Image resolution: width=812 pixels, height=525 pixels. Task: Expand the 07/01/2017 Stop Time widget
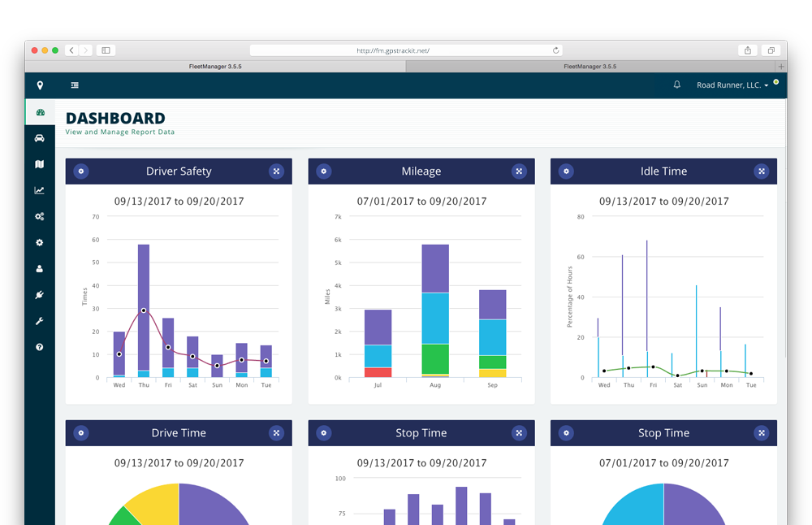(x=762, y=432)
